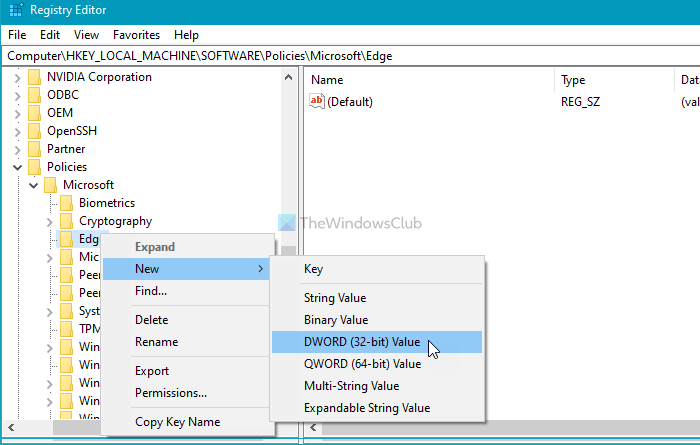Choose Find... in the context menu
Viewport: 700px width, 445px height.
click(x=186, y=291)
